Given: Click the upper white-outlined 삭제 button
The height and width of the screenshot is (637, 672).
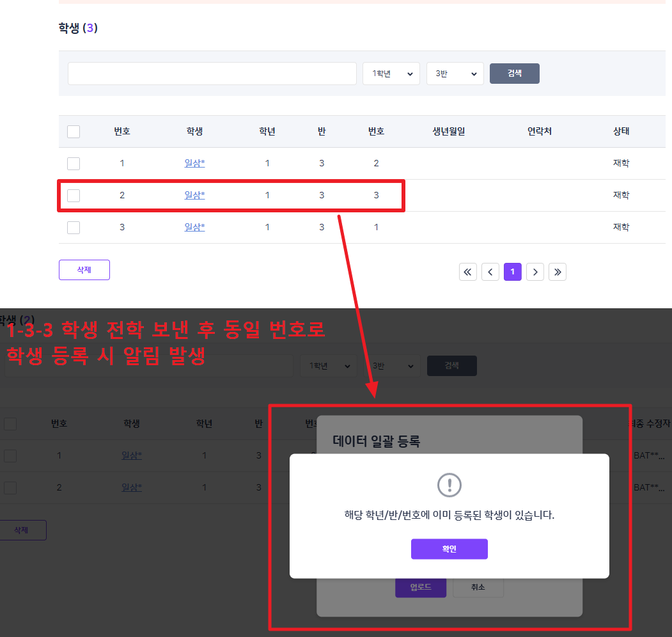Looking at the screenshot, I should click(x=84, y=270).
